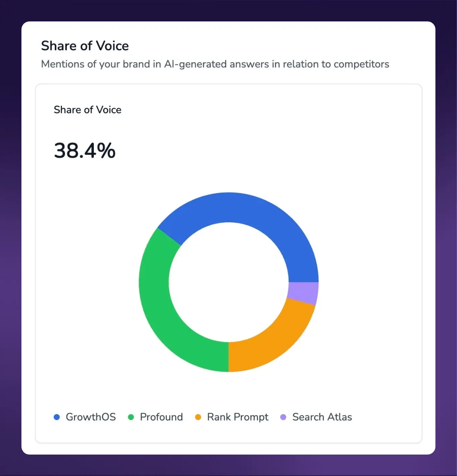Toggle the Profound series via its legend label
The height and width of the screenshot is (476, 457).
pos(161,417)
